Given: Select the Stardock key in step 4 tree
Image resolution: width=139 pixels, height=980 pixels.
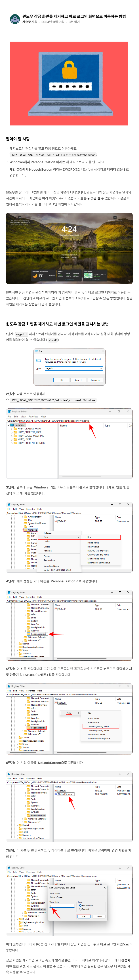Looking at the screenshot, I should 26,654.
